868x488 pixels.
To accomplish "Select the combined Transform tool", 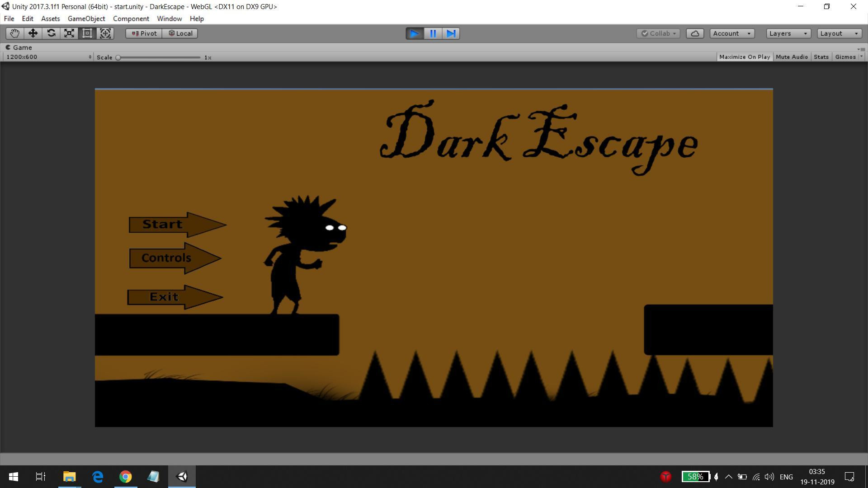I will (105, 33).
